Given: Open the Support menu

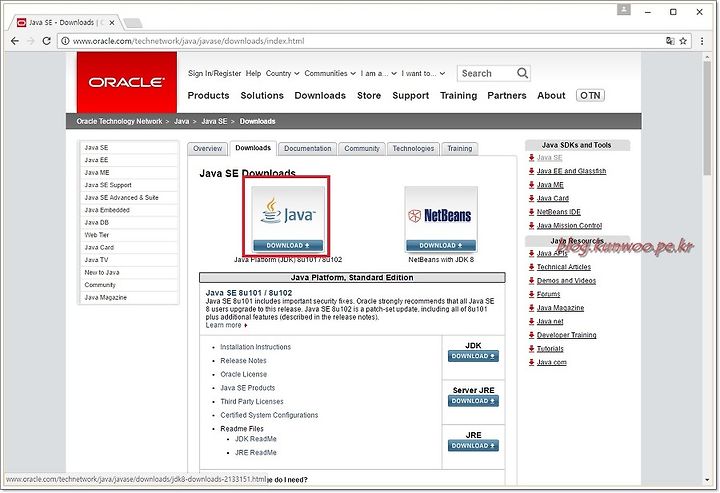Looking at the screenshot, I should tap(411, 95).
